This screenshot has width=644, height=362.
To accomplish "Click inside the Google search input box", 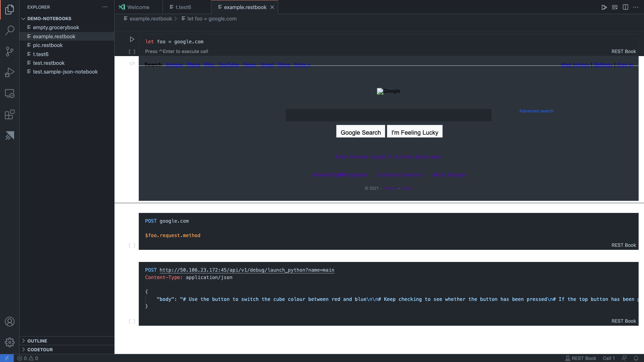I will 388,115.
